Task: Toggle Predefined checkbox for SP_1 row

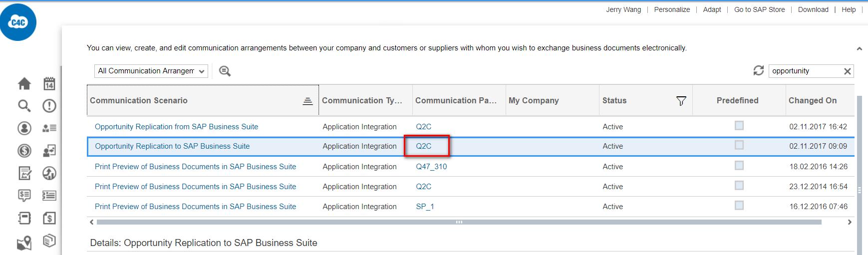Action: click(739, 206)
